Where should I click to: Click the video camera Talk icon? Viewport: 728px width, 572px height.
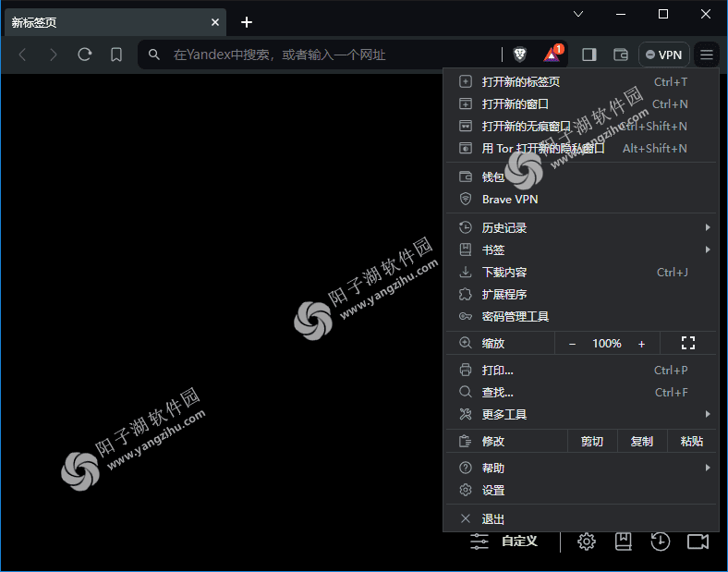698,542
